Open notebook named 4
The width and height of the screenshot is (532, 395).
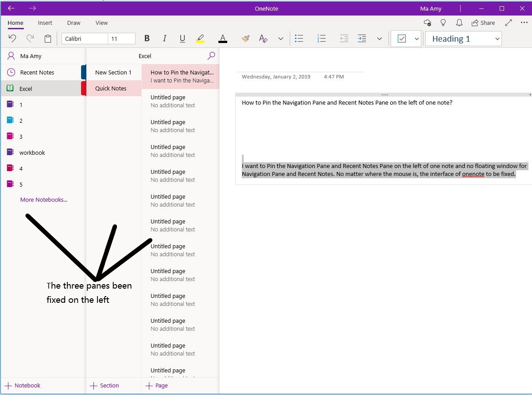click(x=43, y=168)
